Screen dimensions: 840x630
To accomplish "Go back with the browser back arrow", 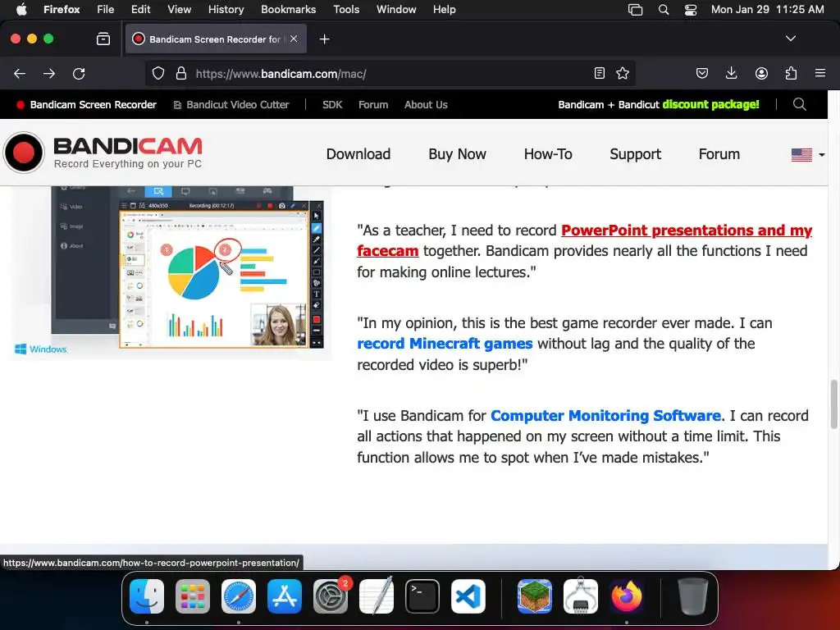I will 20,73.
